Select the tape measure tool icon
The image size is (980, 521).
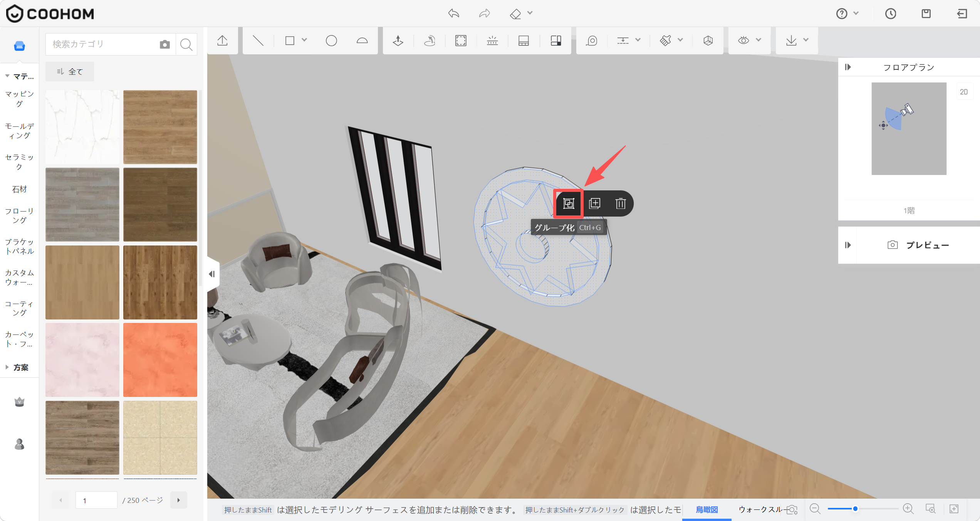592,40
